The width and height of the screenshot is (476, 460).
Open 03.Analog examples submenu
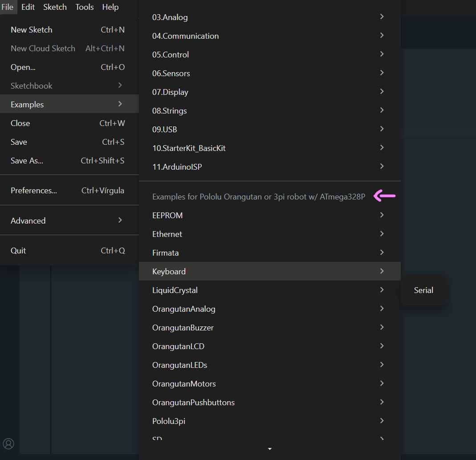point(269,17)
